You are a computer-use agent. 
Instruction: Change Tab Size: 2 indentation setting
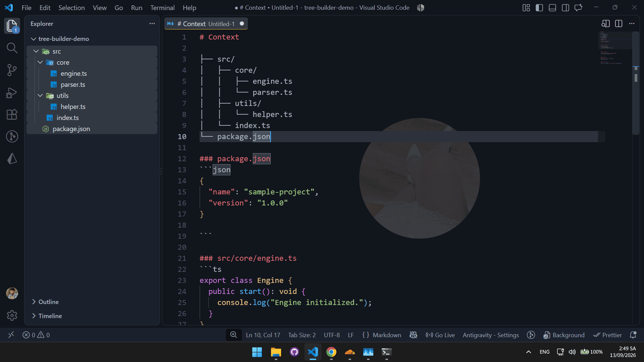pos(302,335)
